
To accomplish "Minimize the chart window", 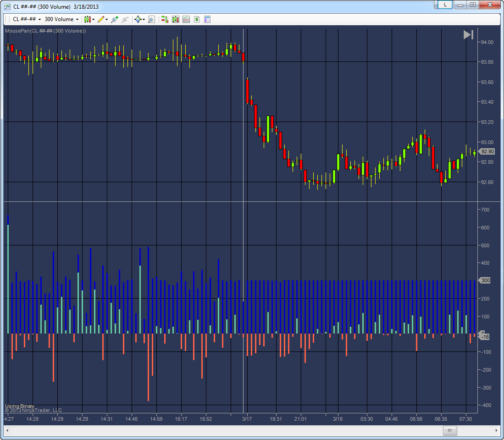I will pyautogui.click(x=460, y=5).
